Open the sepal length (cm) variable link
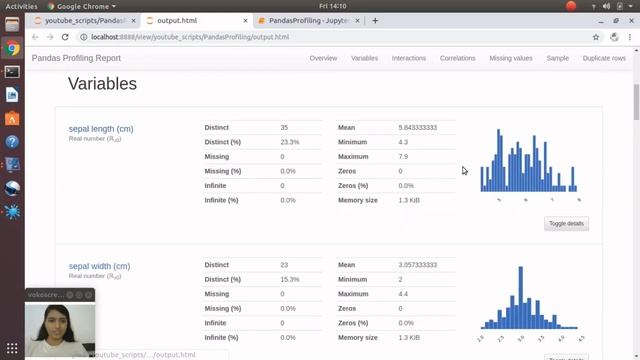The width and height of the screenshot is (640, 360). point(101,129)
